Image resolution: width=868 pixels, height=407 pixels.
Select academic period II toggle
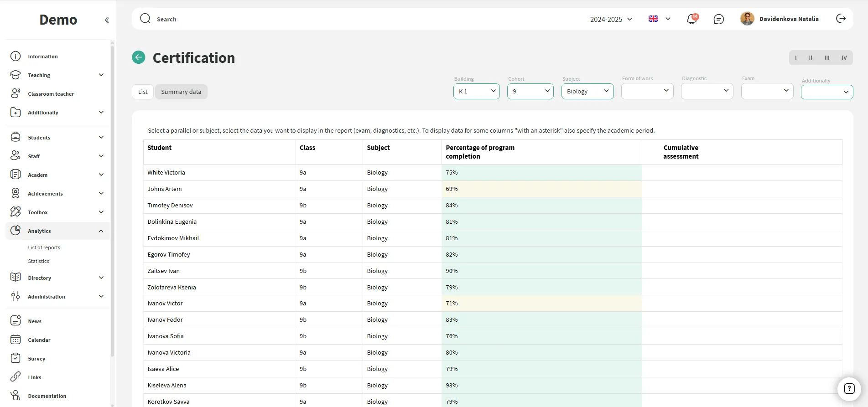[x=811, y=58]
